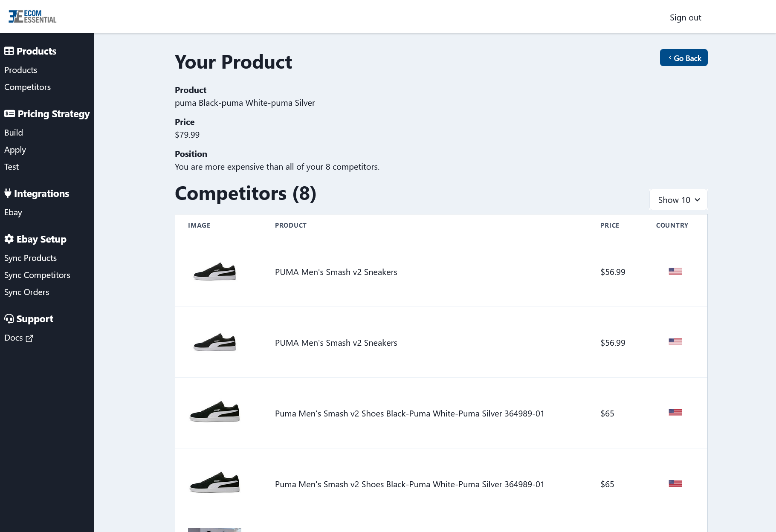The height and width of the screenshot is (532, 776).
Task: Open the Competitors page from sidebar
Action: click(27, 87)
